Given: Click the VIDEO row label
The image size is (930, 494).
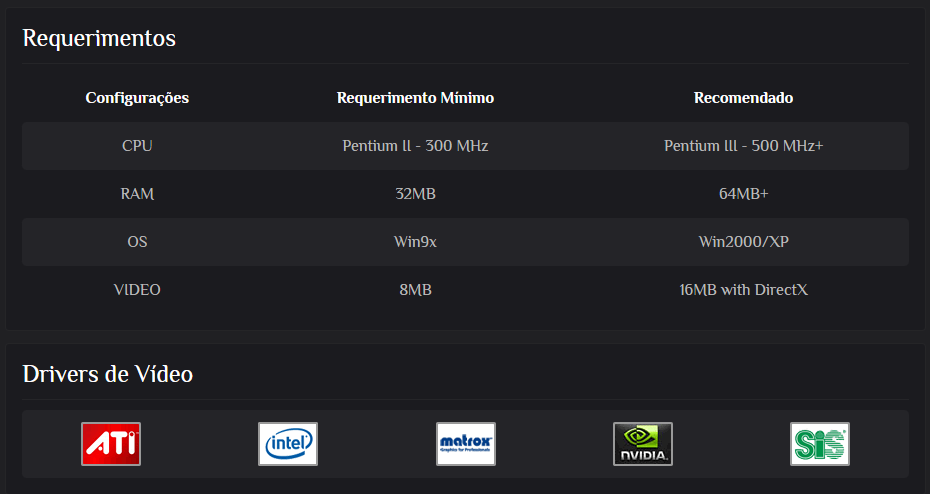Looking at the screenshot, I should [x=137, y=290].
